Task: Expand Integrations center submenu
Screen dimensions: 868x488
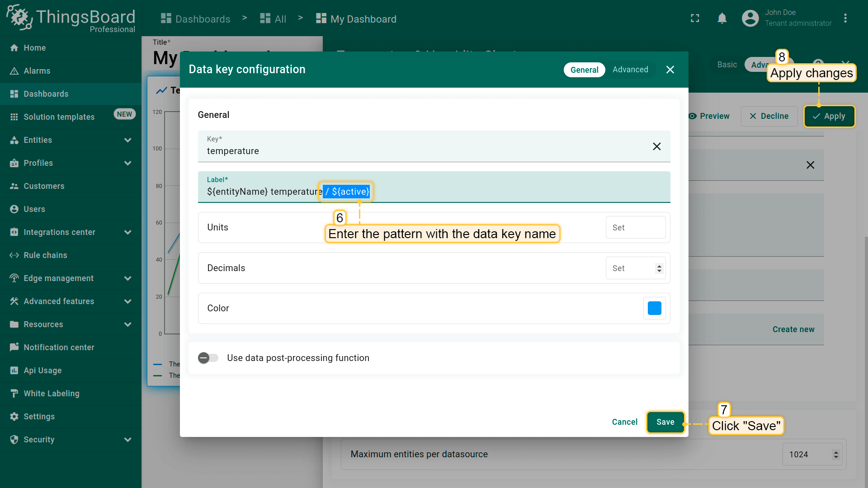Action: click(x=128, y=232)
